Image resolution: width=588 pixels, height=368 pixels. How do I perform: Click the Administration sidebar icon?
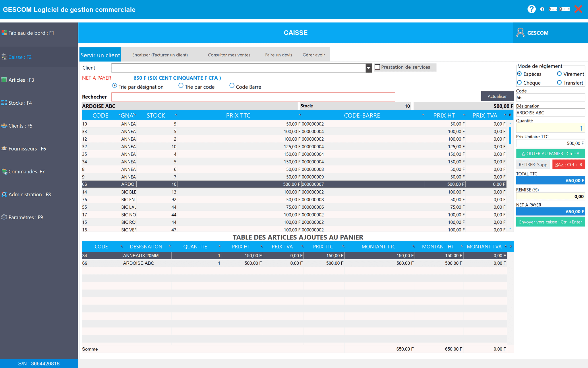click(4, 194)
